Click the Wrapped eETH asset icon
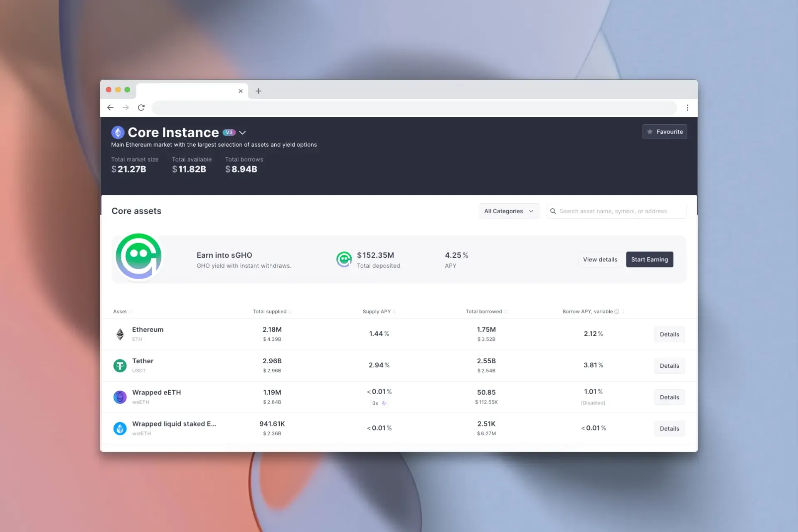The height and width of the screenshot is (532, 798). (120, 397)
